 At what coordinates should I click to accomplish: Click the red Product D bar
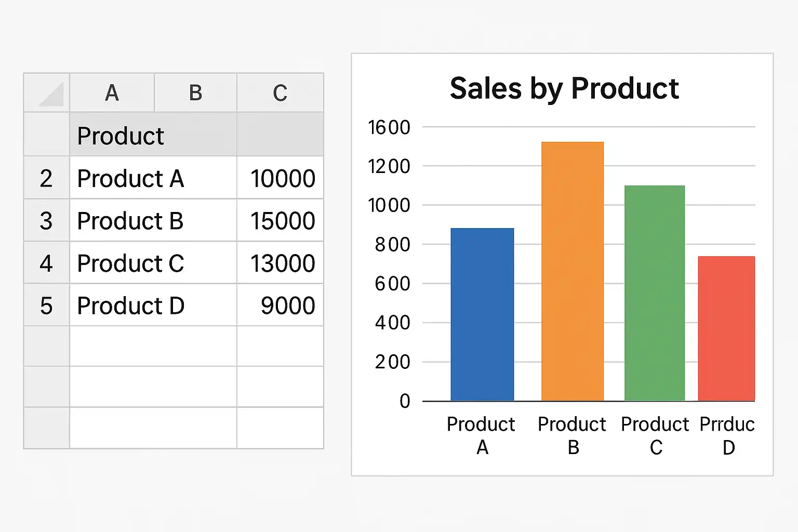726,328
